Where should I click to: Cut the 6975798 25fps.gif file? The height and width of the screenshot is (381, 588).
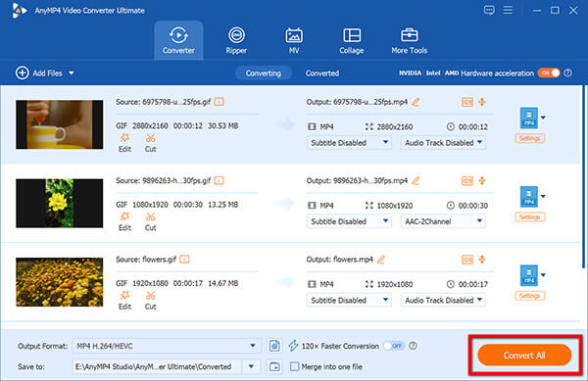coord(150,143)
